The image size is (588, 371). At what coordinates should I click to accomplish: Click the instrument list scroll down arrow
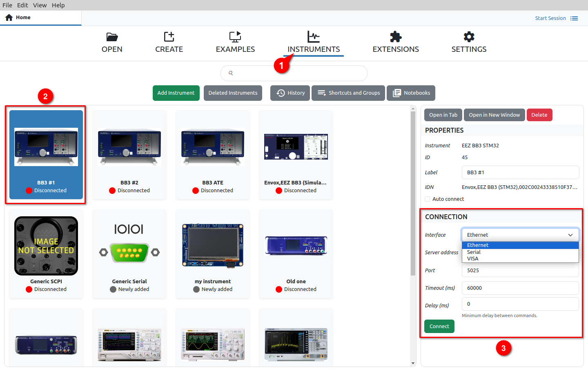pyautogui.click(x=413, y=363)
